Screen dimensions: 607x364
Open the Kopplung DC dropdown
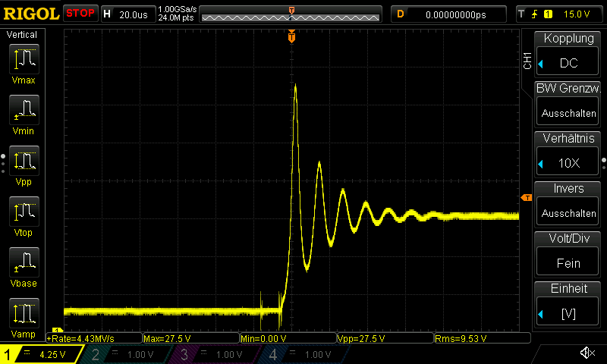coord(568,53)
